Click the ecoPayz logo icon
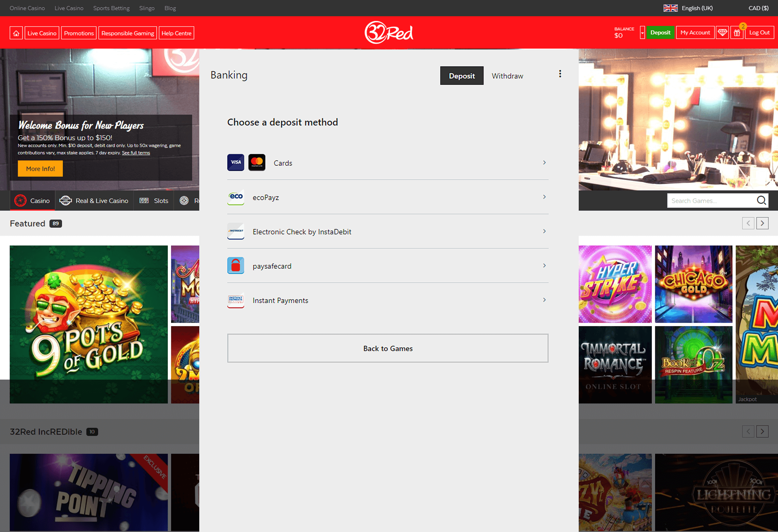The image size is (778, 532). click(236, 197)
